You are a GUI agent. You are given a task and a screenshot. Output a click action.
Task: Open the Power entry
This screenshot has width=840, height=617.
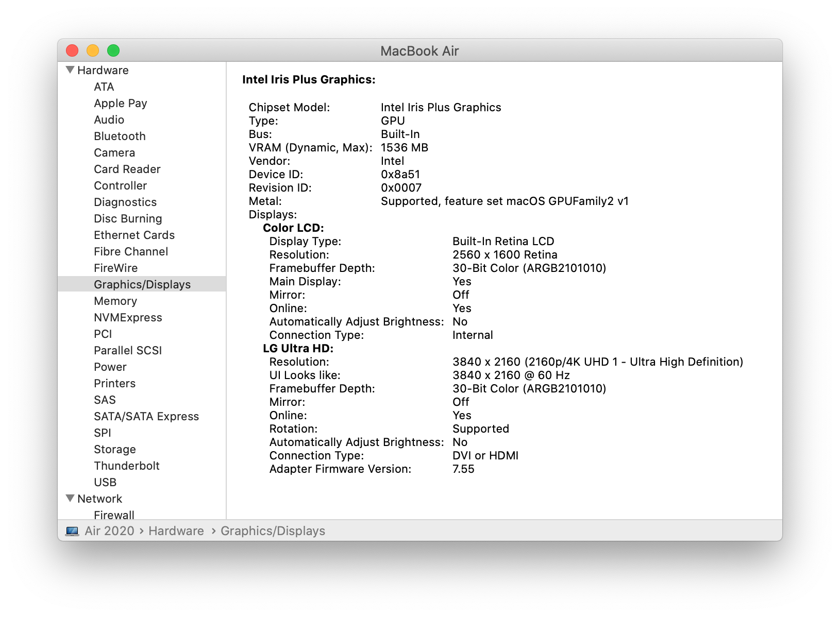110,367
